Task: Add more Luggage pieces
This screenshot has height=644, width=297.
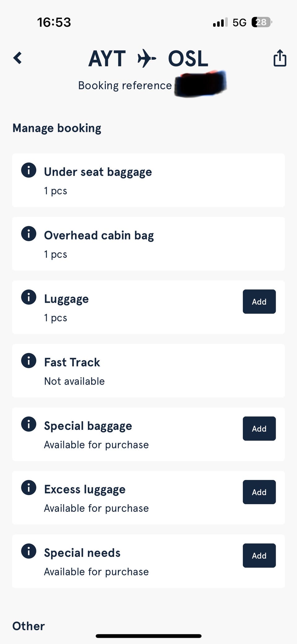Action: click(x=259, y=302)
